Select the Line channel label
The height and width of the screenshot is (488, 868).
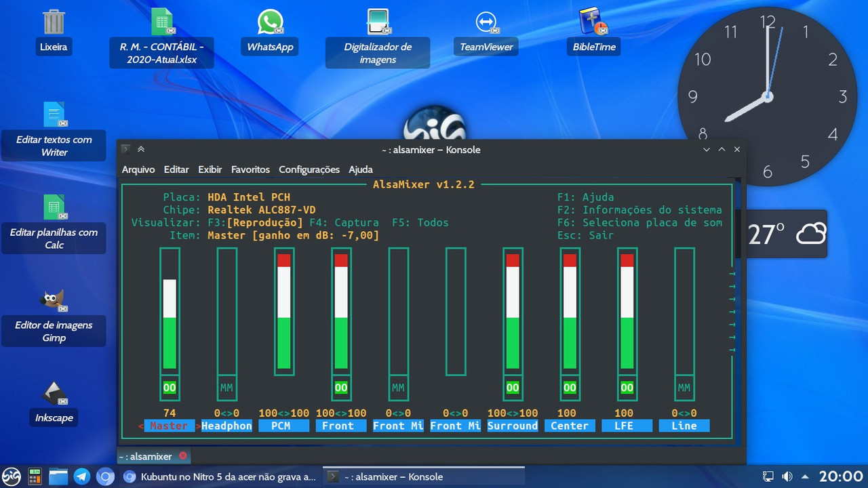click(x=684, y=426)
